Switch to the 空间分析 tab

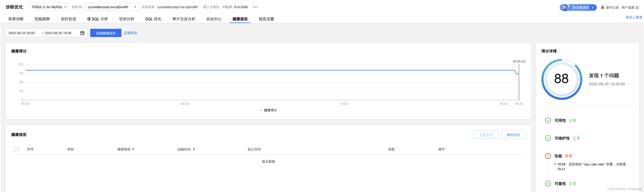point(127,19)
